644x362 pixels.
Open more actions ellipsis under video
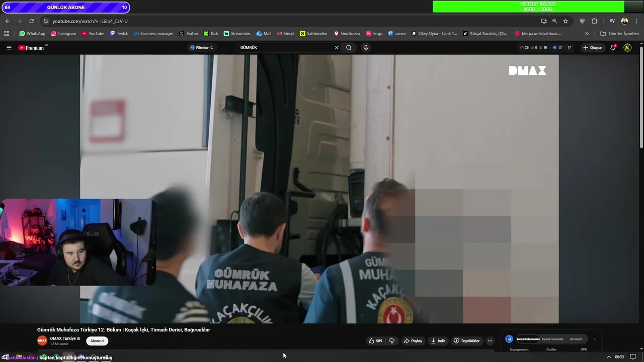pos(490,341)
